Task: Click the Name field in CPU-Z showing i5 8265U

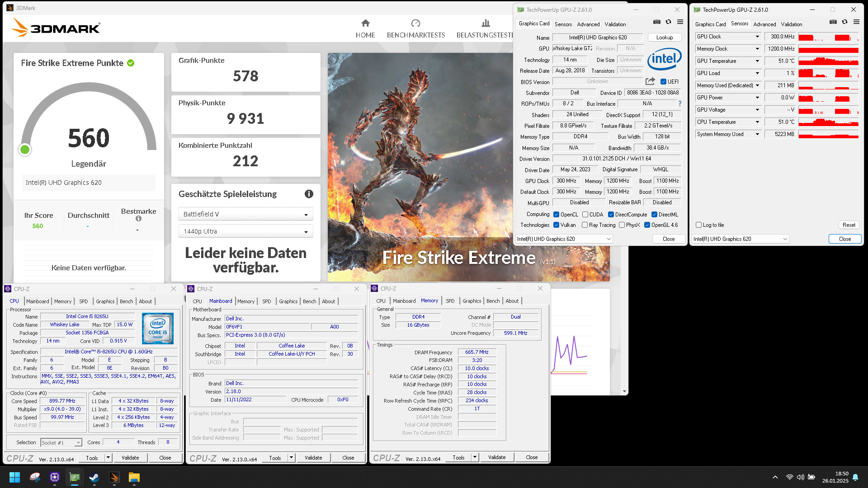Action: click(87, 317)
